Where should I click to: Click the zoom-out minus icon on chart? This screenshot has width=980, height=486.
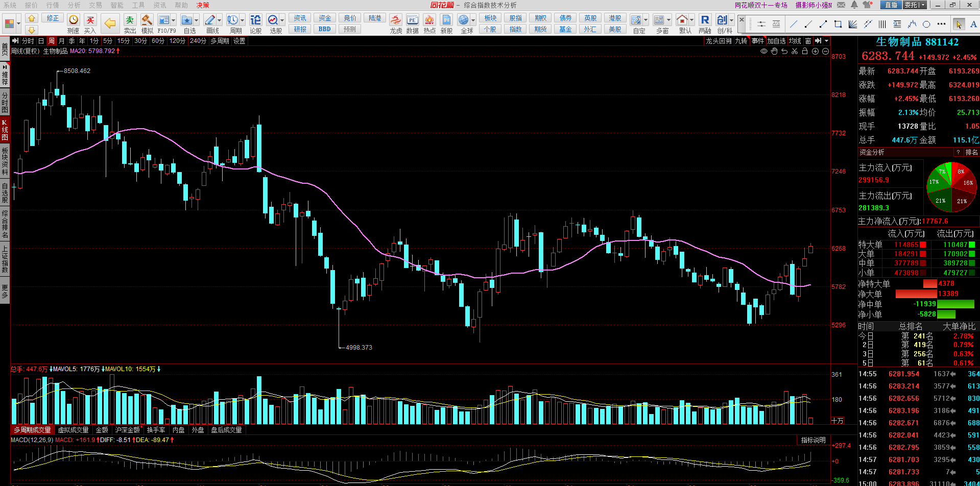pyautogui.click(x=825, y=51)
